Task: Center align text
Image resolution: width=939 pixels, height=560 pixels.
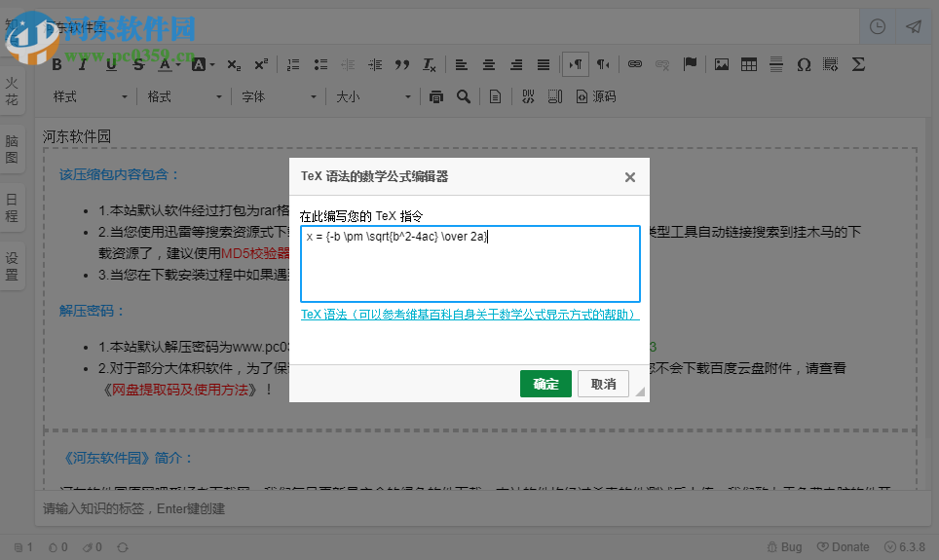Action: tap(489, 64)
